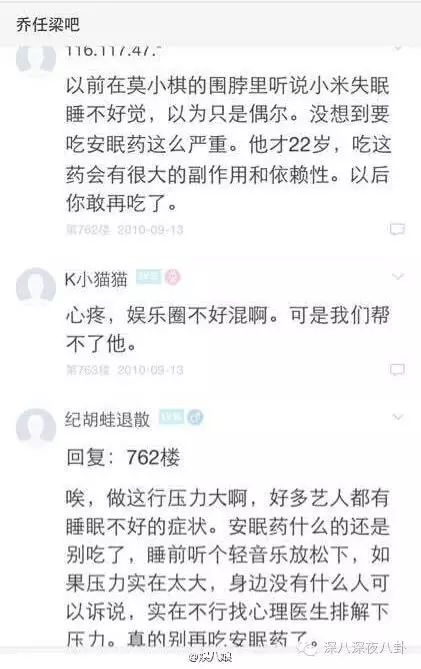Open K小猫猫's avatar
The height and width of the screenshot is (669, 421).
(36, 287)
